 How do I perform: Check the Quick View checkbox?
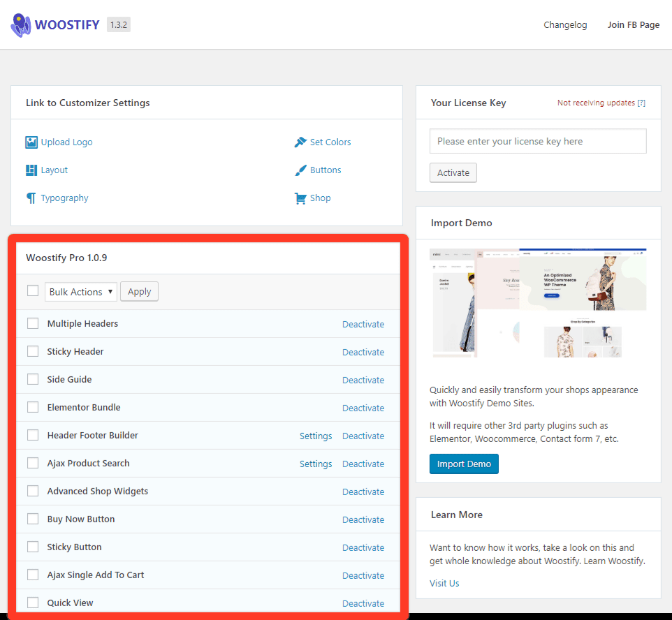coord(33,603)
